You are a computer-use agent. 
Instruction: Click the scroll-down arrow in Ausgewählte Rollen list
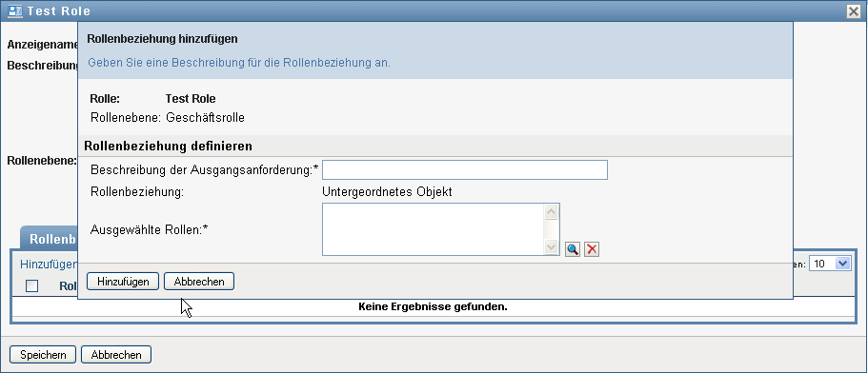[552, 247]
